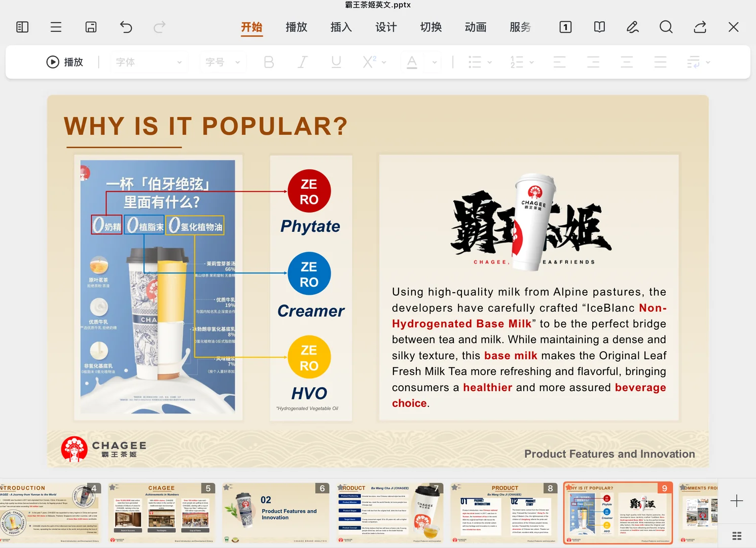The image size is (756, 548).
Task: Switch to the 切换 tab
Action: 431,27
